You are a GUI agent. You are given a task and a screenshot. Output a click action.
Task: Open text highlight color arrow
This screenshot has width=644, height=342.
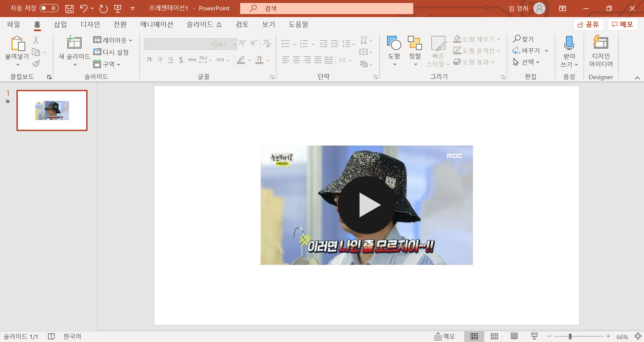(x=250, y=60)
